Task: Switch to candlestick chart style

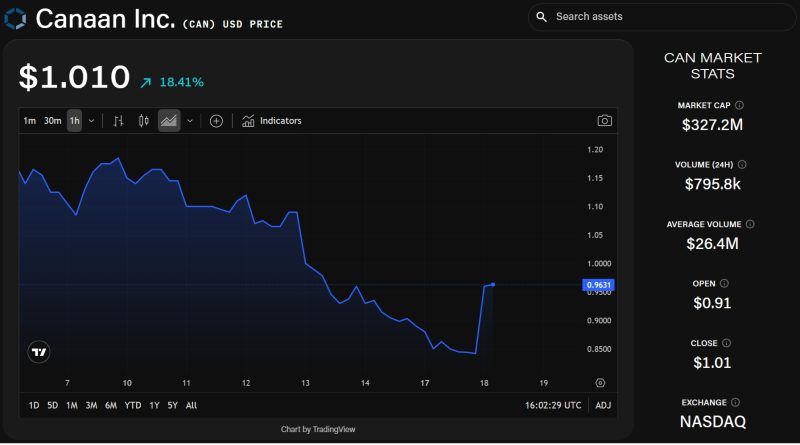Action: point(143,121)
